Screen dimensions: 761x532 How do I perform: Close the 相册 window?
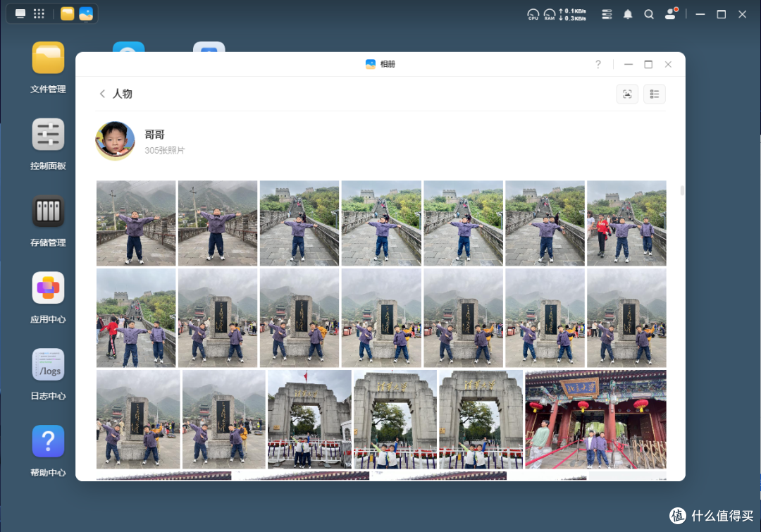(668, 64)
